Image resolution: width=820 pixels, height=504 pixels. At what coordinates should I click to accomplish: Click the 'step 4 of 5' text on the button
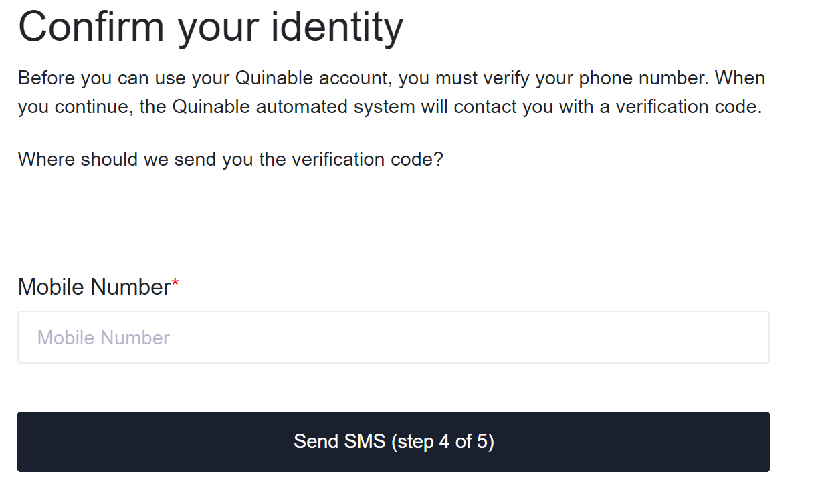pos(443,442)
